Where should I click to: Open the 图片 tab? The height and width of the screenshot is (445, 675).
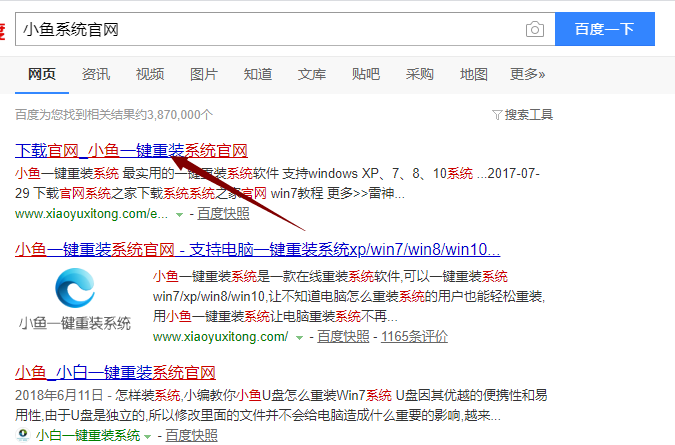pos(204,74)
